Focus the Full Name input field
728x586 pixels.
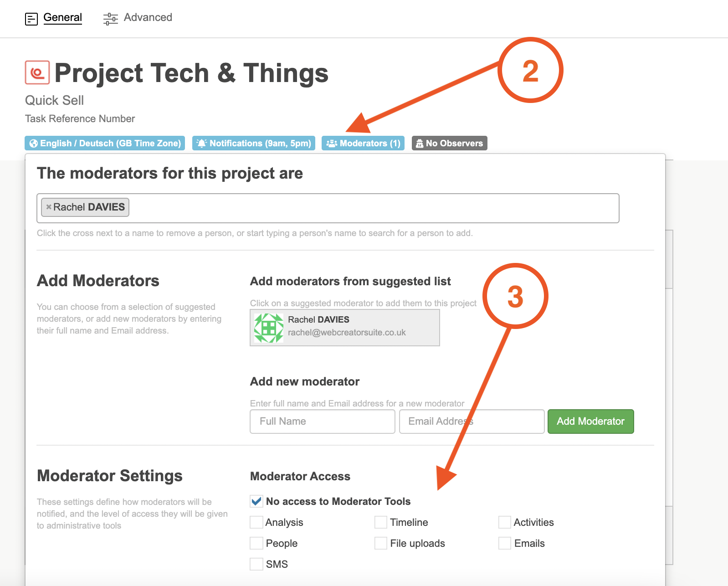tap(323, 422)
